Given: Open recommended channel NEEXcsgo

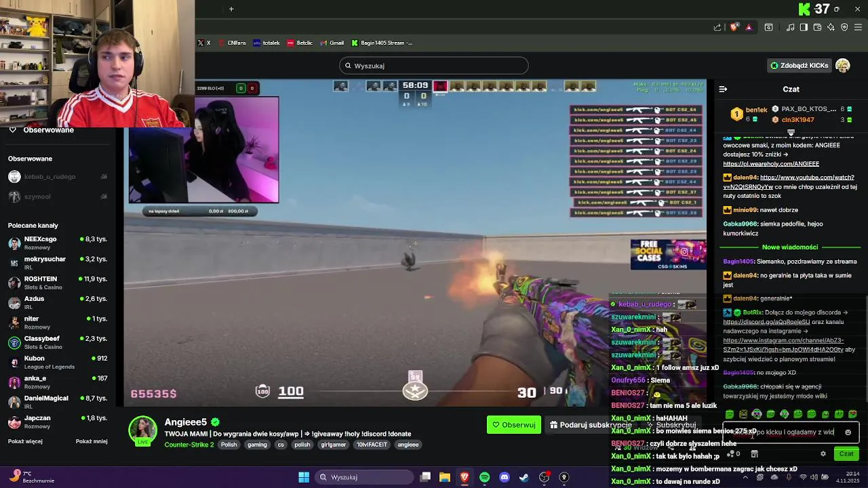Looking at the screenshot, I should [58, 243].
